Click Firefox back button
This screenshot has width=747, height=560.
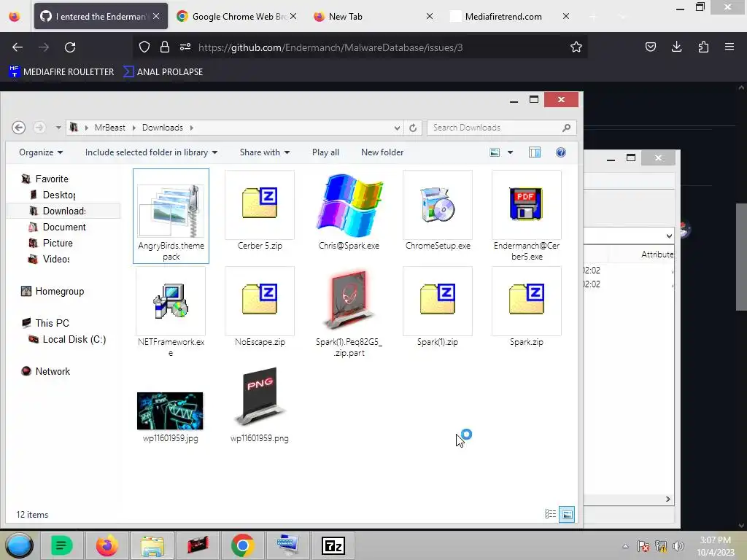click(x=18, y=47)
